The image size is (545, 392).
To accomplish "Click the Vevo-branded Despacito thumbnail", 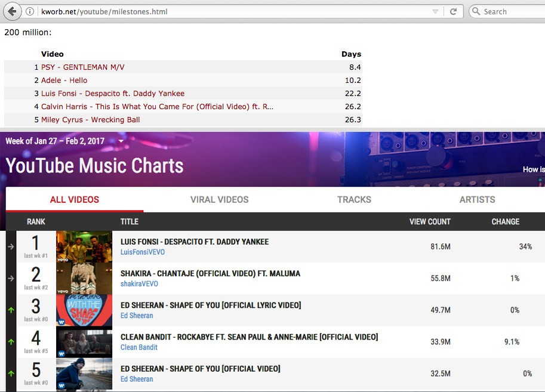I will tap(84, 247).
